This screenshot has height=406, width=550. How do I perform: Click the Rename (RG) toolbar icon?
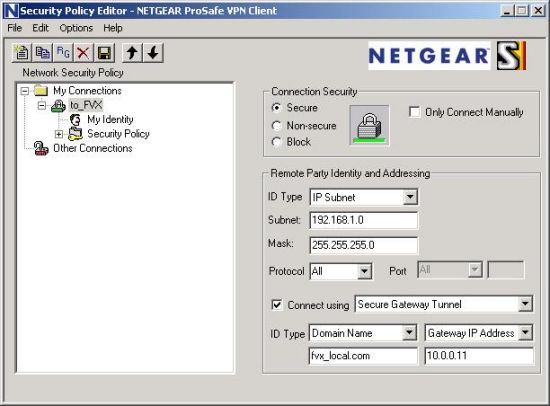(x=63, y=53)
